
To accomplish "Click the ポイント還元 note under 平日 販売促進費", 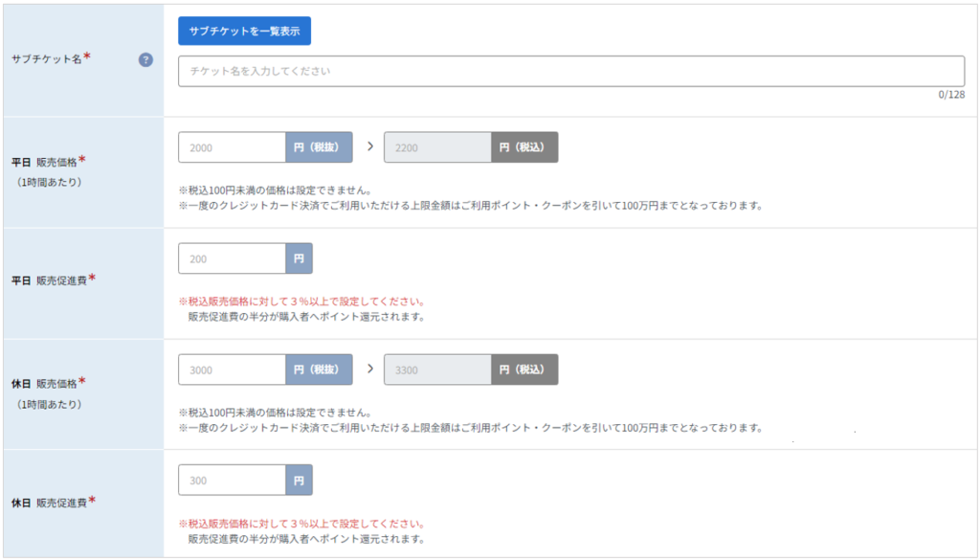I will 306,317.
